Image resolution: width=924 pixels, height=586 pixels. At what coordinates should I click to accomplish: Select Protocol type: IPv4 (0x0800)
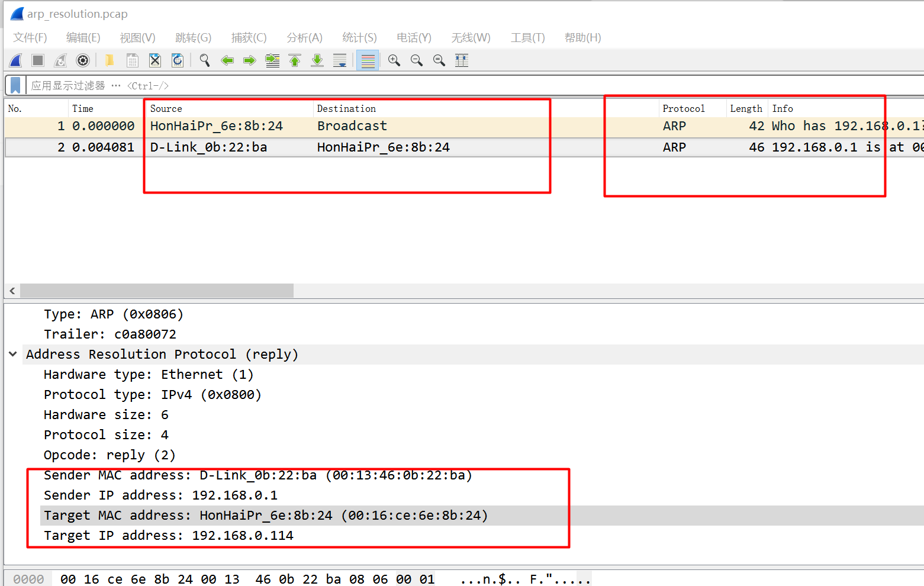pyautogui.click(x=153, y=395)
